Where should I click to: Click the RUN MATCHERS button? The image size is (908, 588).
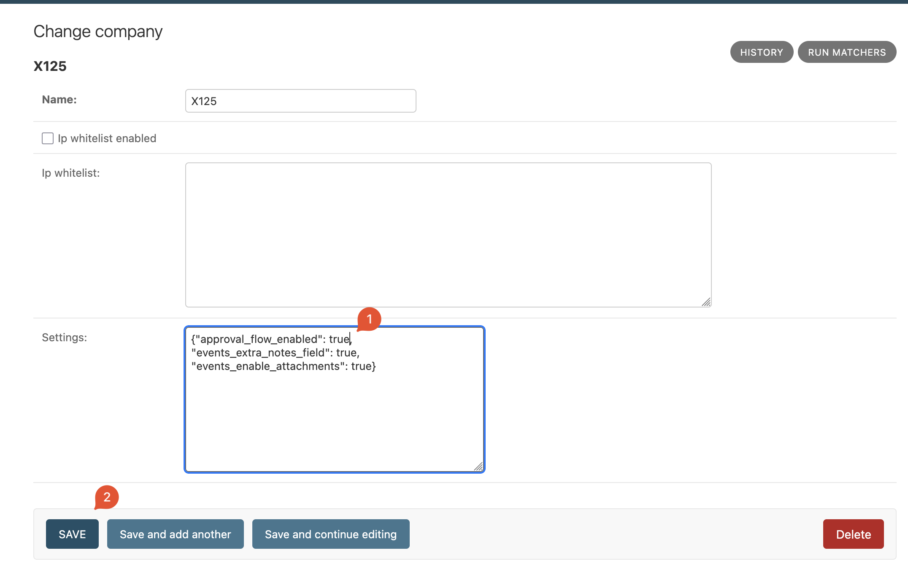tap(846, 52)
